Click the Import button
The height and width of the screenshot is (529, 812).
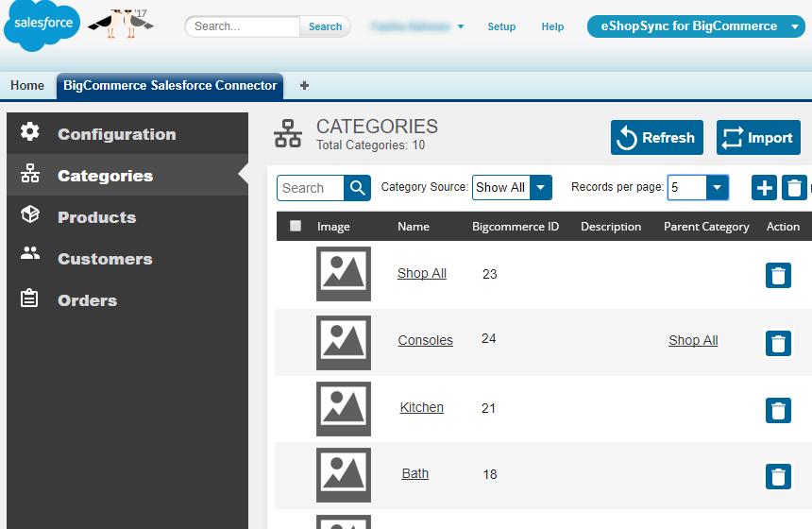(757, 138)
